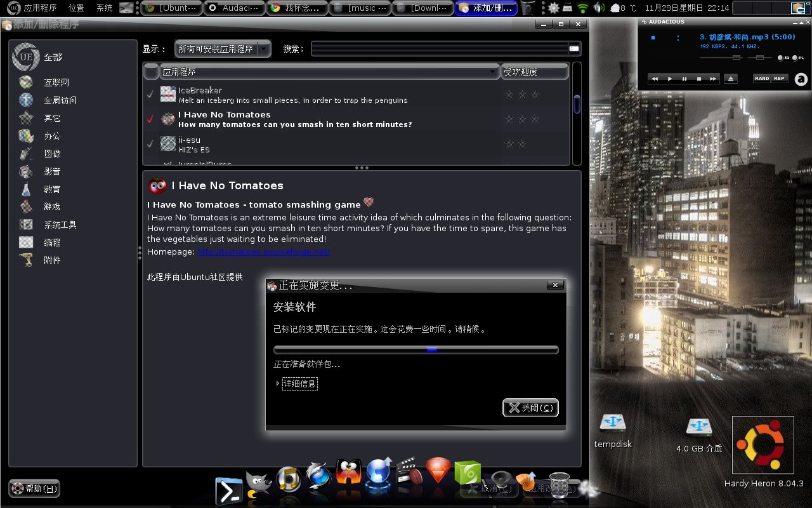The width and height of the screenshot is (812, 508).
Task: Switch to the [Downl... taskbar window
Action: tap(423, 8)
